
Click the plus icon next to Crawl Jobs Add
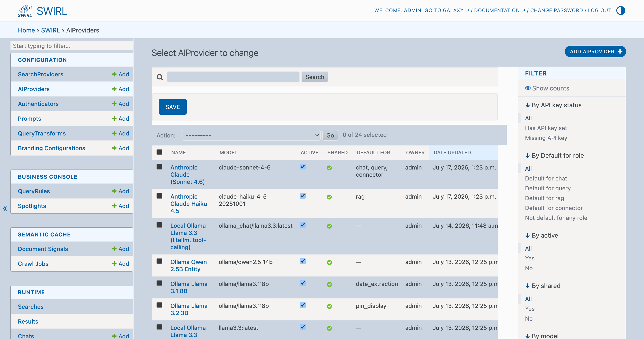114,264
